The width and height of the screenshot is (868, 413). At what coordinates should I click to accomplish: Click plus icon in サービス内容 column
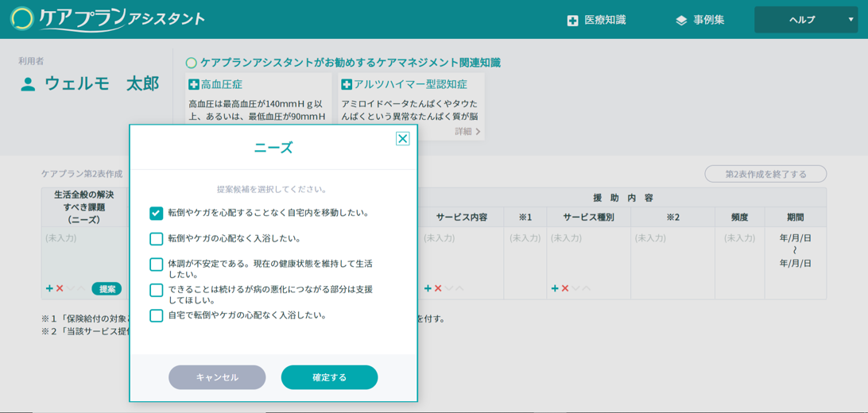pos(428,288)
